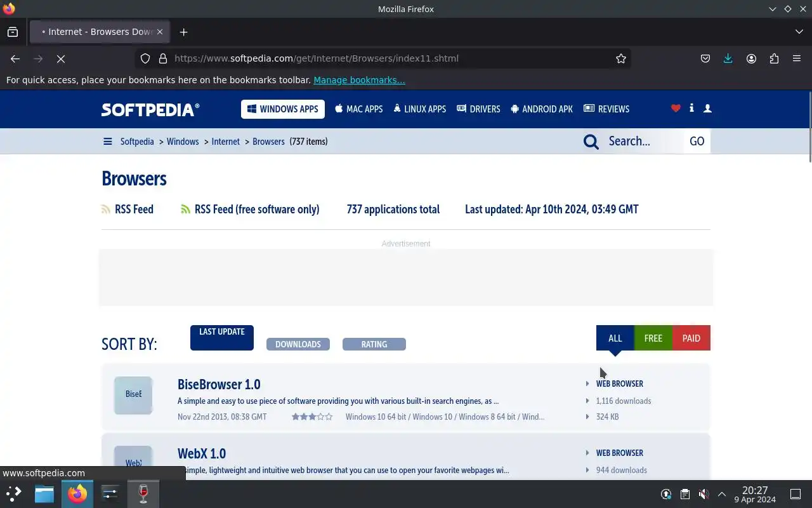Click the Manage bookmarks link
Viewport: 812px width, 508px height.
click(359, 80)
